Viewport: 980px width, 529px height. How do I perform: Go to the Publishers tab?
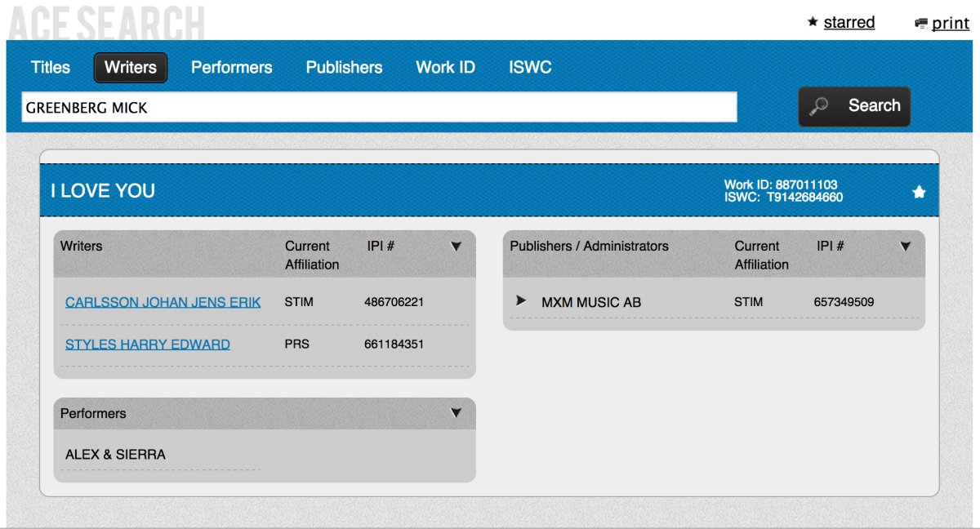[x=344, y=68]
